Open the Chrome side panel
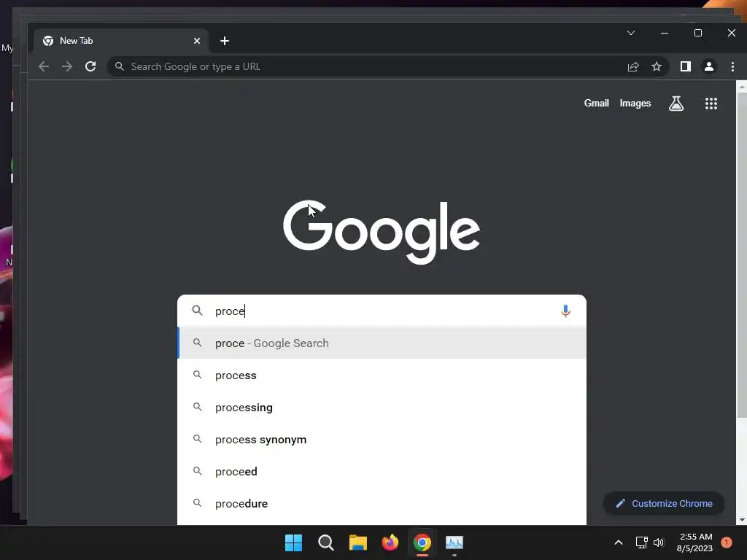747x560 pixels. [686, 66]
